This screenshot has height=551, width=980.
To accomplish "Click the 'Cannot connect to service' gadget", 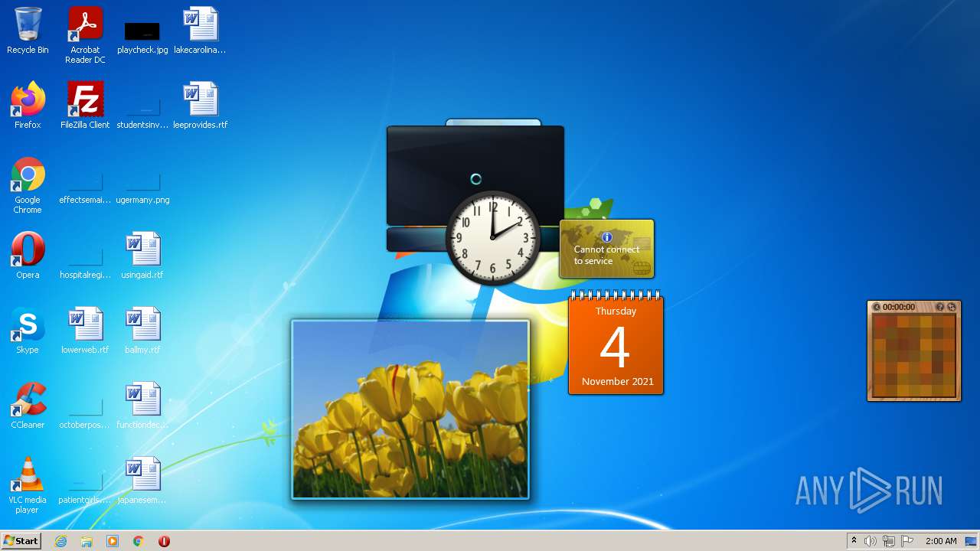I will (x=607, y=249).
